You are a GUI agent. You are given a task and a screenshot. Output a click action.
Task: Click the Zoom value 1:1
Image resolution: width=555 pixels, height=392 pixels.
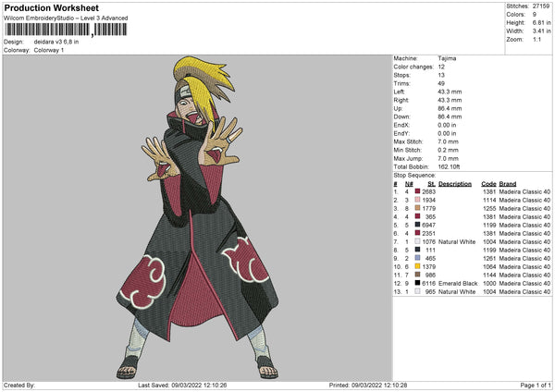[x=536, y=39]
